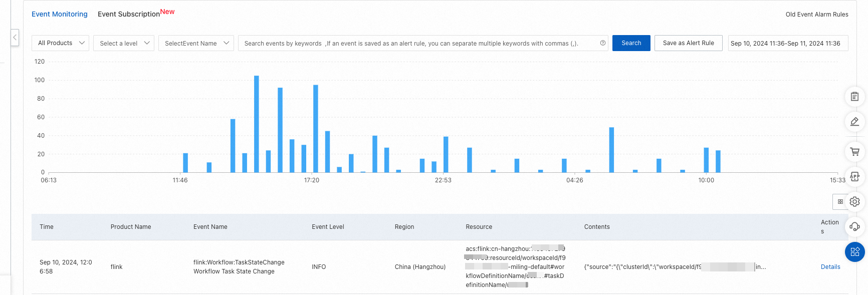Image resolution: width=868 pixels, height=295 pixels.
Task: Select the flink product name cell
Action: (x=116, y=267)
